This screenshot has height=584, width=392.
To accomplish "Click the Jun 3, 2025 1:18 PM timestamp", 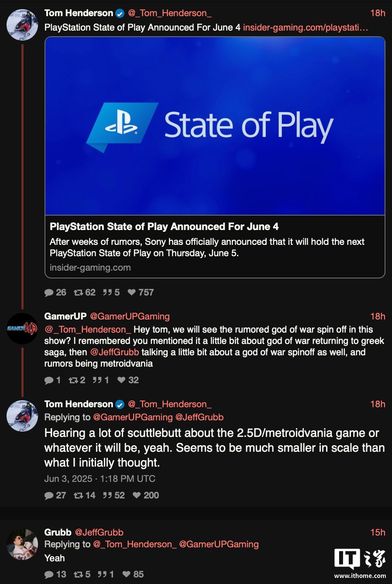I will 100,479.
